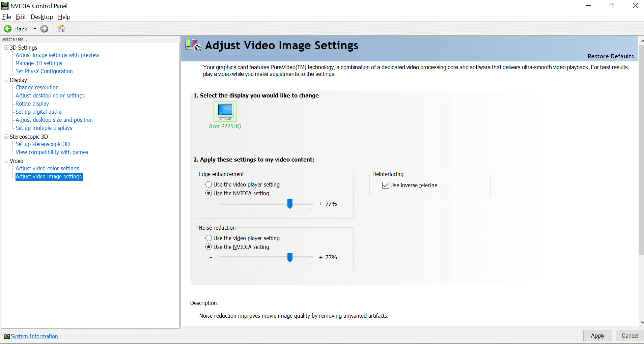Viewport: 644px width, 344px height.
Task: Select Adjust video image settings item
Action: point(49,176)
